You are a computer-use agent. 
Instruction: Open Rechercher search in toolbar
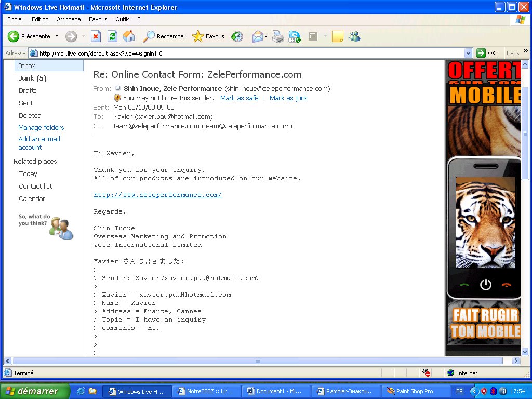(x=165, y=36)
